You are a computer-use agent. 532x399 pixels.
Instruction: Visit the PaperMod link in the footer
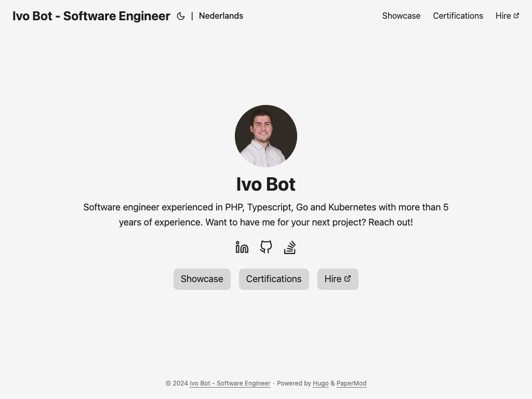click(x=351, y=383)
